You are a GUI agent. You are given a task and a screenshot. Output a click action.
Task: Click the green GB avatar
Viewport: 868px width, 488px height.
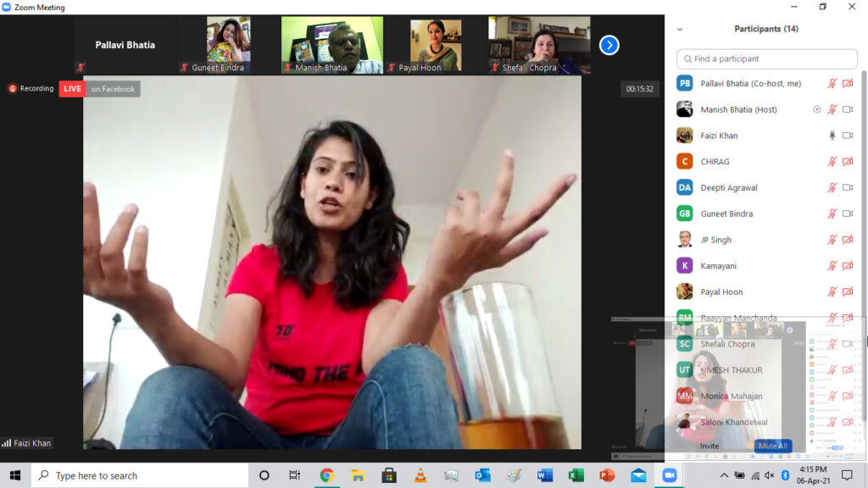(x=685, y=213)
